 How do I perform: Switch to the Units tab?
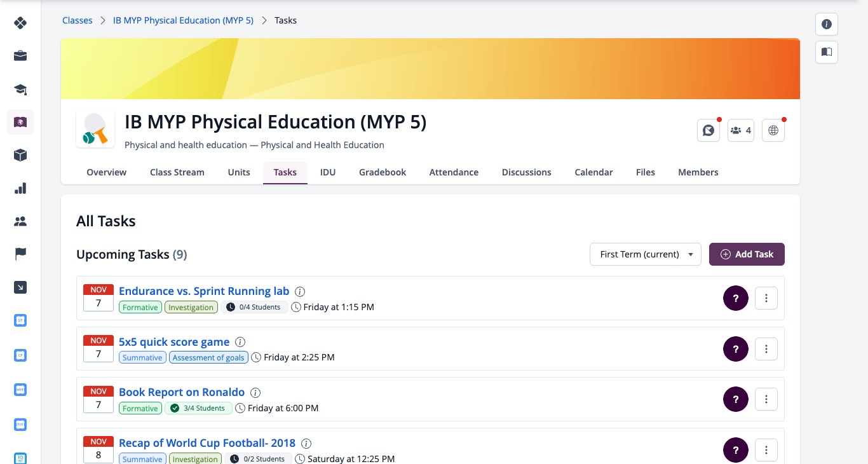click(x=239, y=172)
